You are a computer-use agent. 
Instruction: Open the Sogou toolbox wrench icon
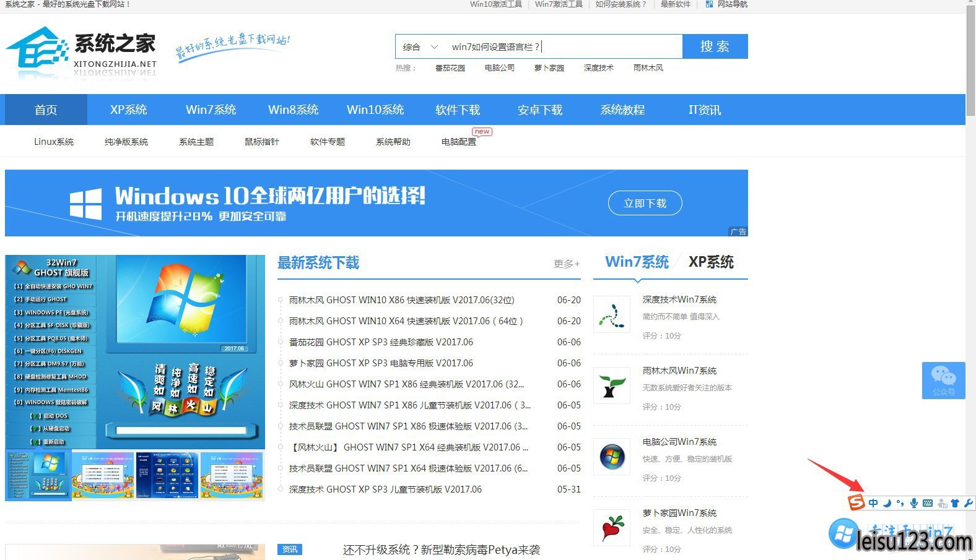coord(968,503)
